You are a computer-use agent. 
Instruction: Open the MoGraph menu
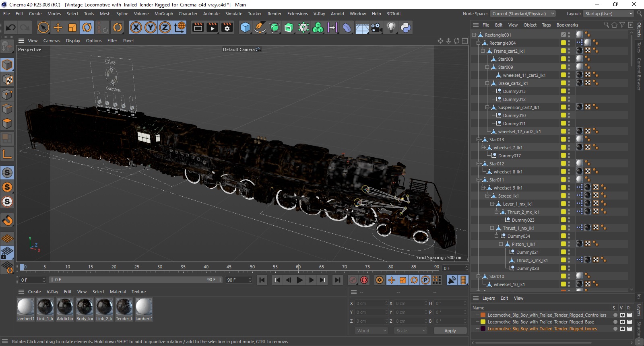pyautogui.click(x=163, y=14)
